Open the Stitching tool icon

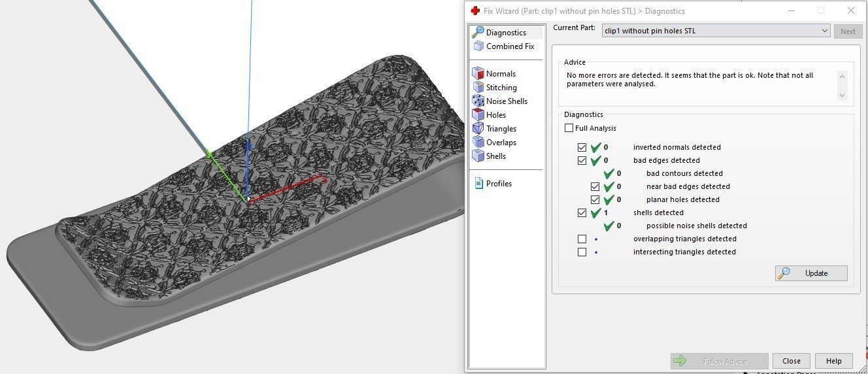pos(478,87)
